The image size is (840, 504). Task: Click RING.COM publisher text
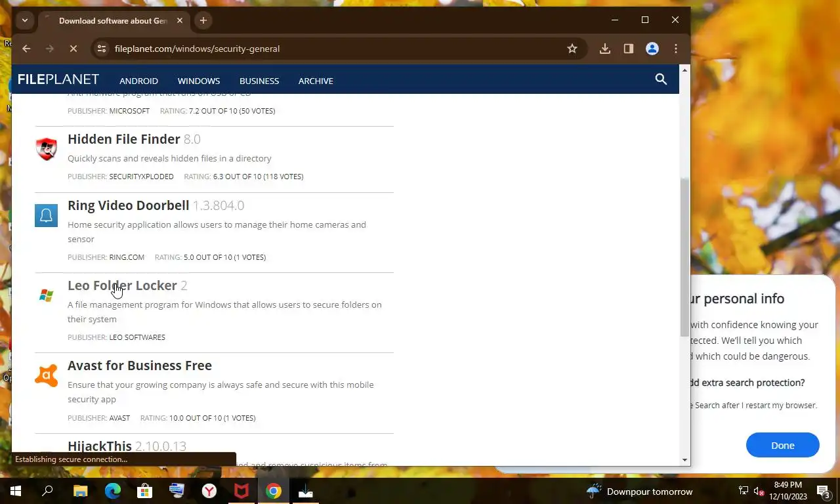point(127,257)
